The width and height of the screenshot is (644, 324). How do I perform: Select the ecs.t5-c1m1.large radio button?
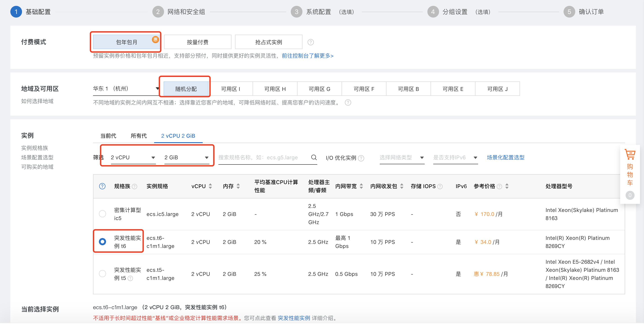point(102,274)
